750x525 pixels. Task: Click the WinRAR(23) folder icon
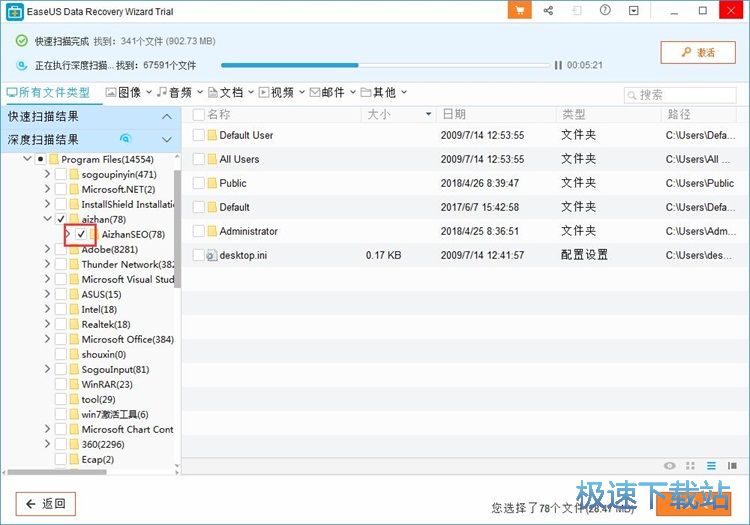pyautogui.click(x=74, y=384)
